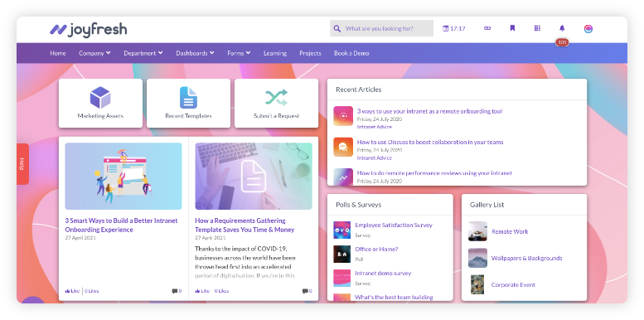Open the Projects menu item
This screenshot has height=320, width=644.
310,53
